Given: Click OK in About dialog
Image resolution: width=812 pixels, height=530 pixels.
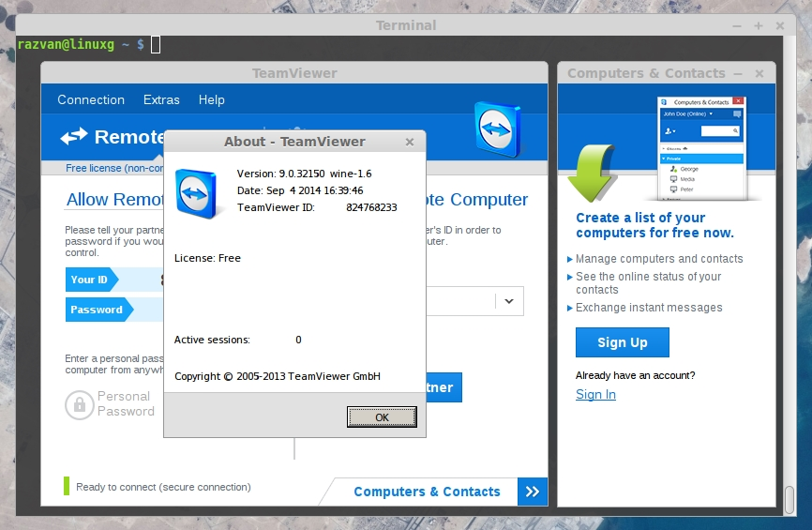Looking at the screenshot, I should [382, 417].
